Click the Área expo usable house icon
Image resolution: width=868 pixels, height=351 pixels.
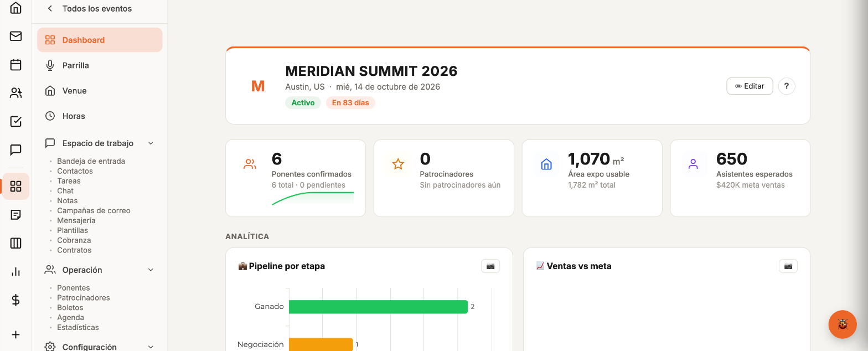coord(546,164)
